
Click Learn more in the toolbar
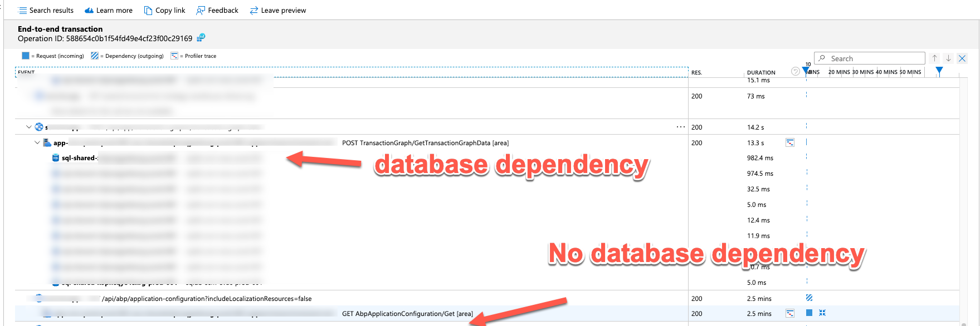(x=109, y=11)
